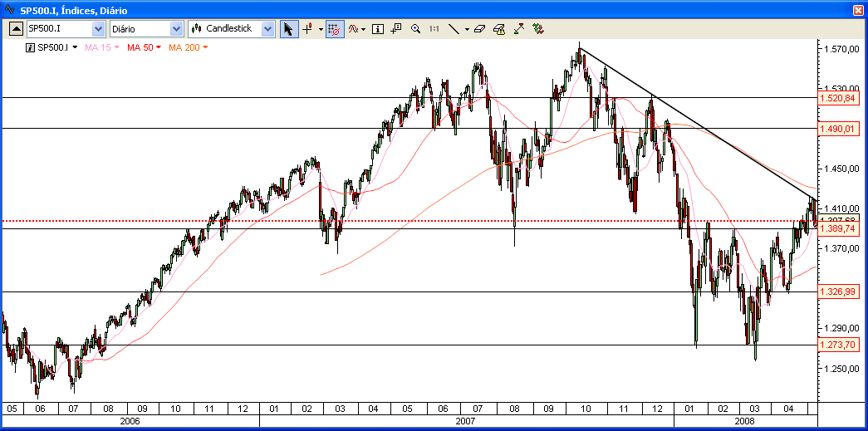Click the window title bar app icon
Screen dimensions: 868x431
point(10,10)
